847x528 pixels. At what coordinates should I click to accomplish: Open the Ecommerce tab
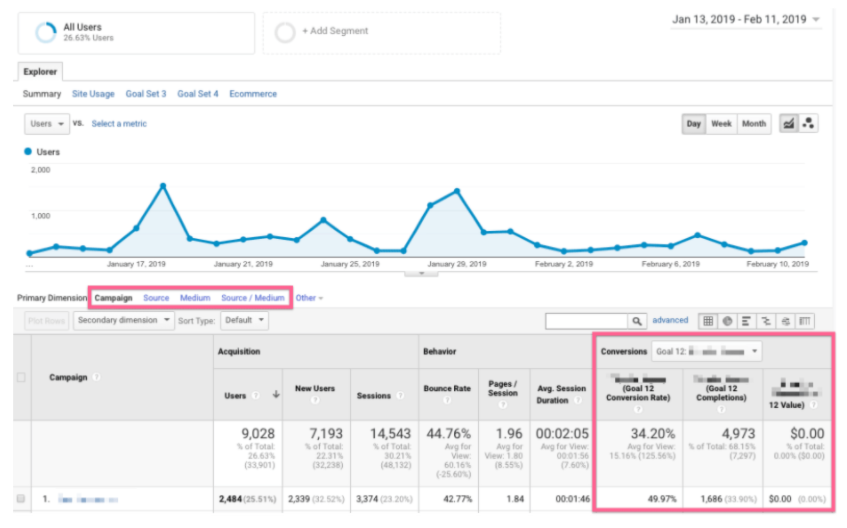click(x=252, y=94)
